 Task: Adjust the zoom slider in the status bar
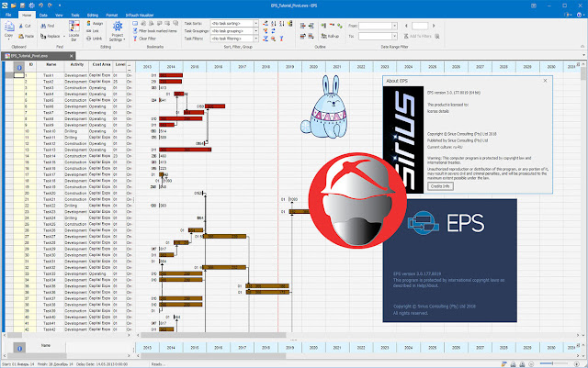pos(552,363)
